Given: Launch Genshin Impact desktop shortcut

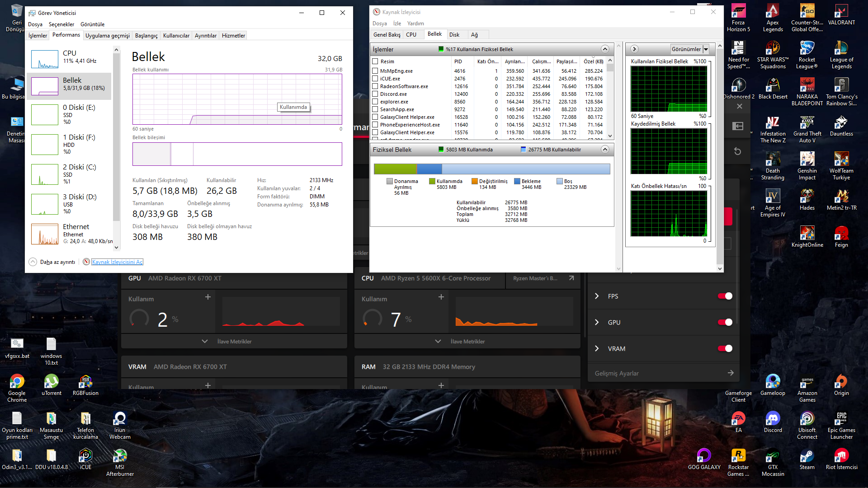Looking at the screenshot, I should click(807, 166).
